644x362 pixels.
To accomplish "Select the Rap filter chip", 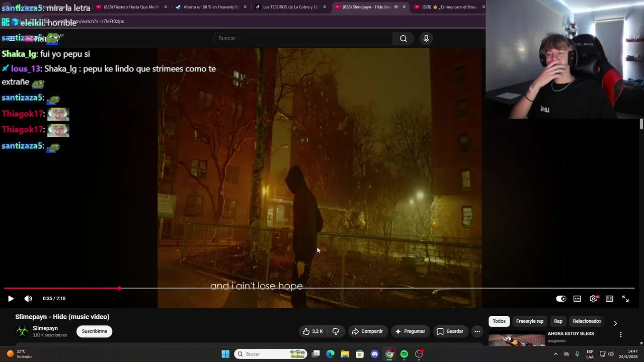I will click(558, 321).
